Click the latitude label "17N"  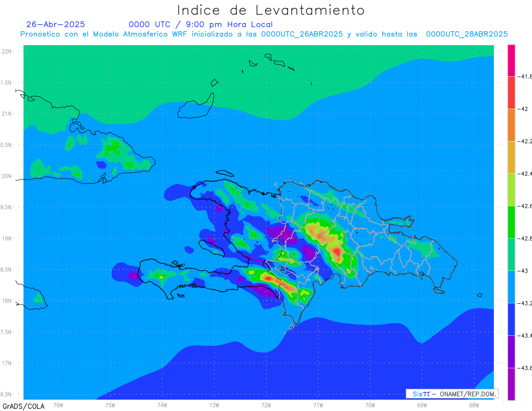point(7,363)
